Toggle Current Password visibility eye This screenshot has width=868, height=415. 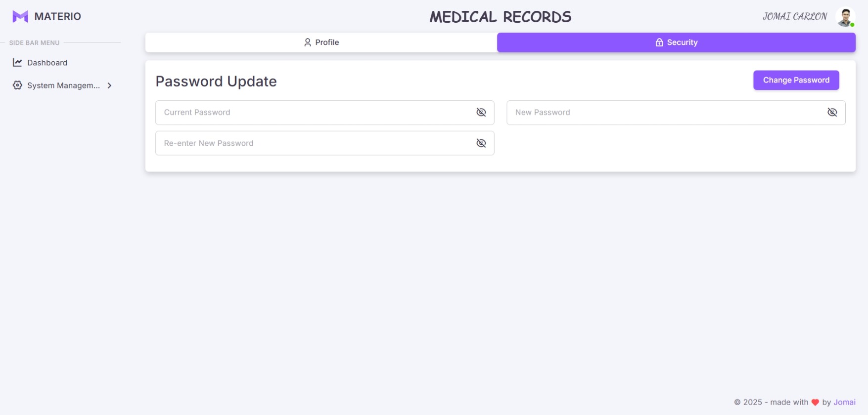481,113
